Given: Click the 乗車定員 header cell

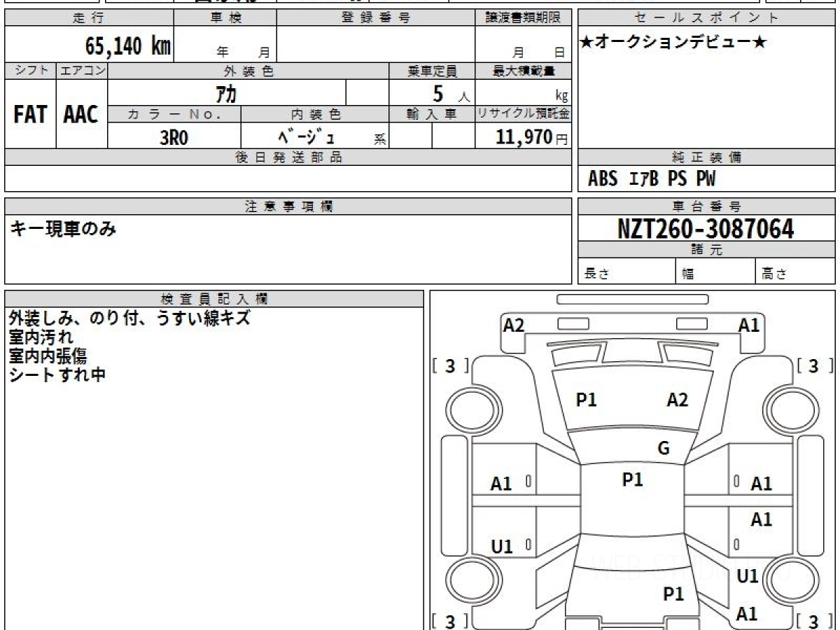Looking at the screenshot, I should coord(432,71).
